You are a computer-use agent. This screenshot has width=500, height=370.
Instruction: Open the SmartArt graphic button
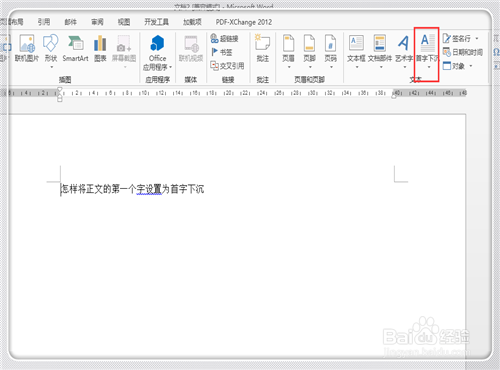click(x=75, y=48)
